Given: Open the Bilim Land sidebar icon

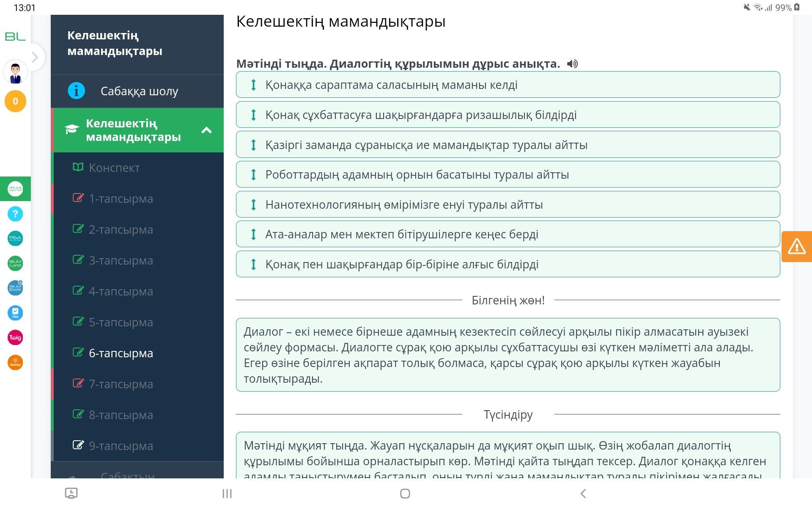Looking at the screenshot, I should click(x=15, y=263).
